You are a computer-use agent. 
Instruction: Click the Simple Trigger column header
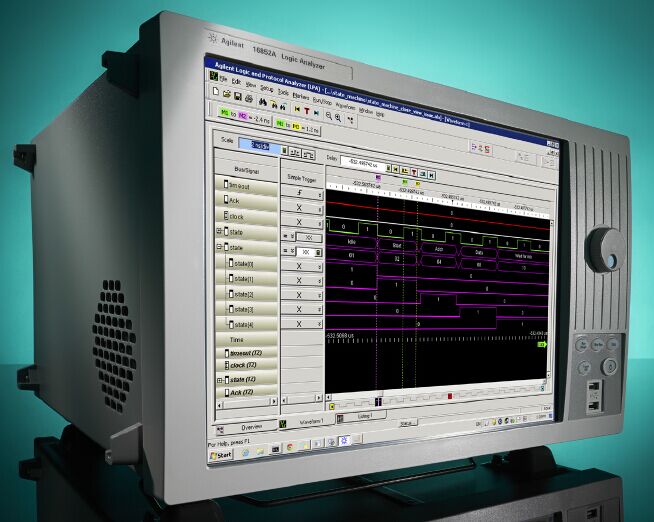point(302,178)
